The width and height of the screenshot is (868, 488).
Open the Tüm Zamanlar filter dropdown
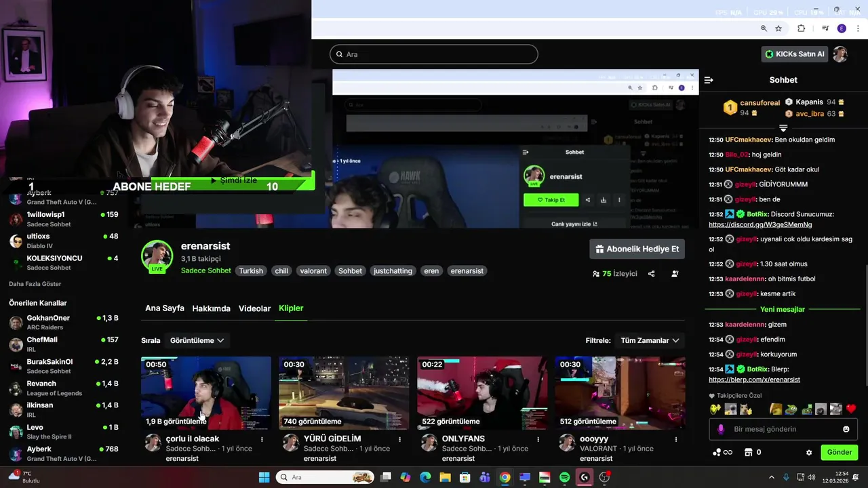650,340
